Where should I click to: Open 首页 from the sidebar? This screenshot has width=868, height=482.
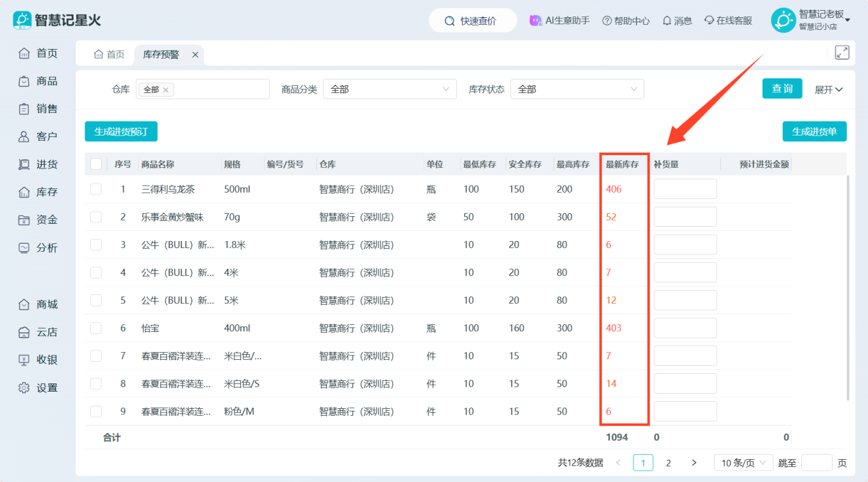tap(38, 53)
